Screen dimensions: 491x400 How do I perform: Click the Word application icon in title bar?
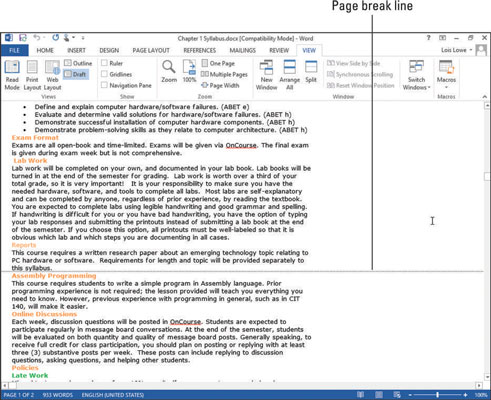pos(9,38)
